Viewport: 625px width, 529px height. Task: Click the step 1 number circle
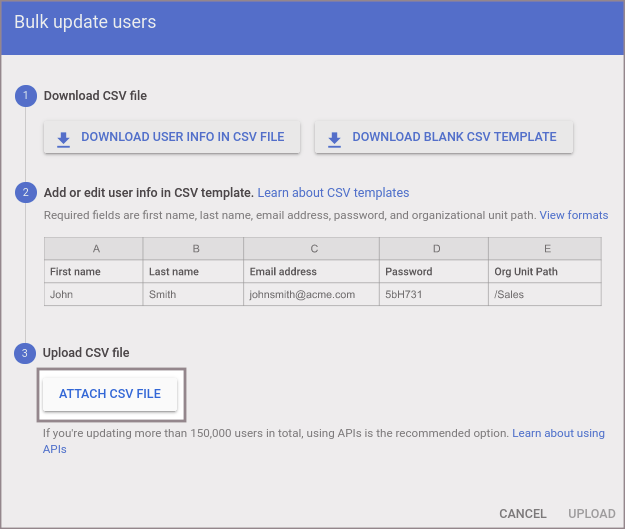(x=25, y=96)
